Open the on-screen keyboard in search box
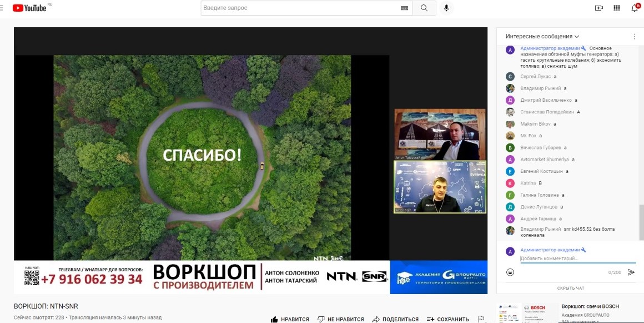 pyautogui.click(x=405, y=8)
